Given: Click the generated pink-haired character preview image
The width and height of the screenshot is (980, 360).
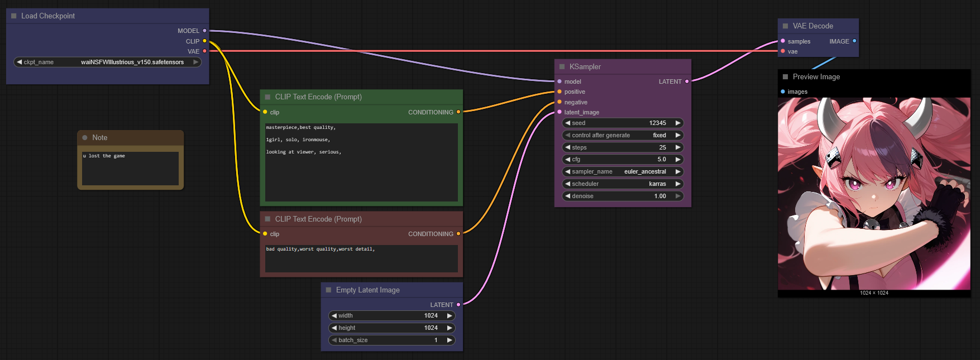Looking at the screenshot, I should [874, 194].
